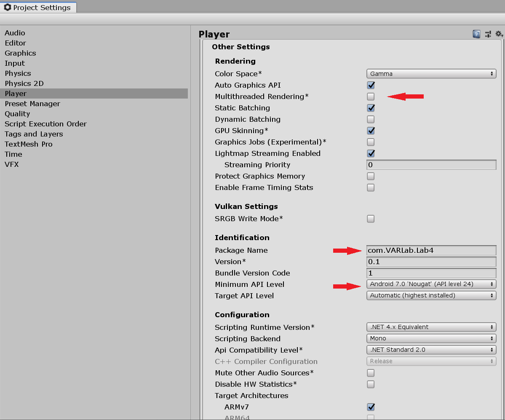505x420 pixels.
Task: Disable GPU Skinning
Action: (x=371, y=131)
